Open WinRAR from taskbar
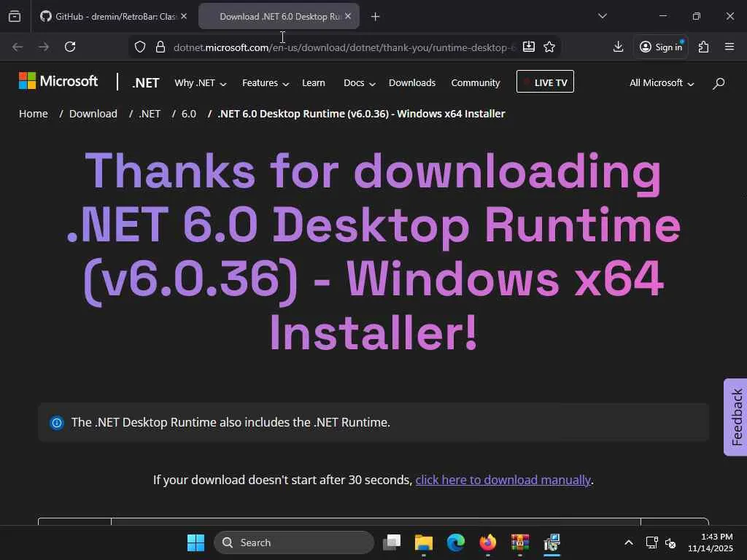 click(x=519, y=542)
